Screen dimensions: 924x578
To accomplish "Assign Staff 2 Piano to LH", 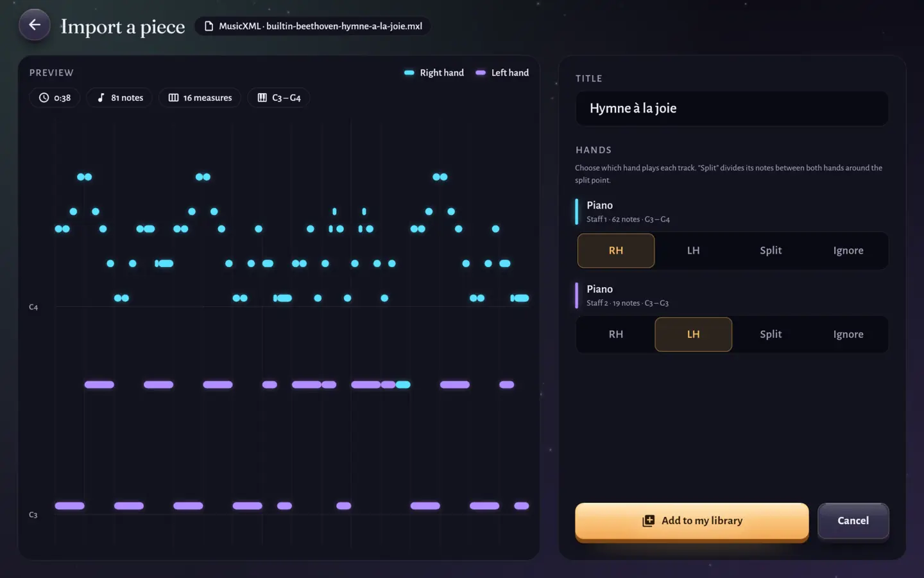I will pyautogui.click(x=694, y=335).
